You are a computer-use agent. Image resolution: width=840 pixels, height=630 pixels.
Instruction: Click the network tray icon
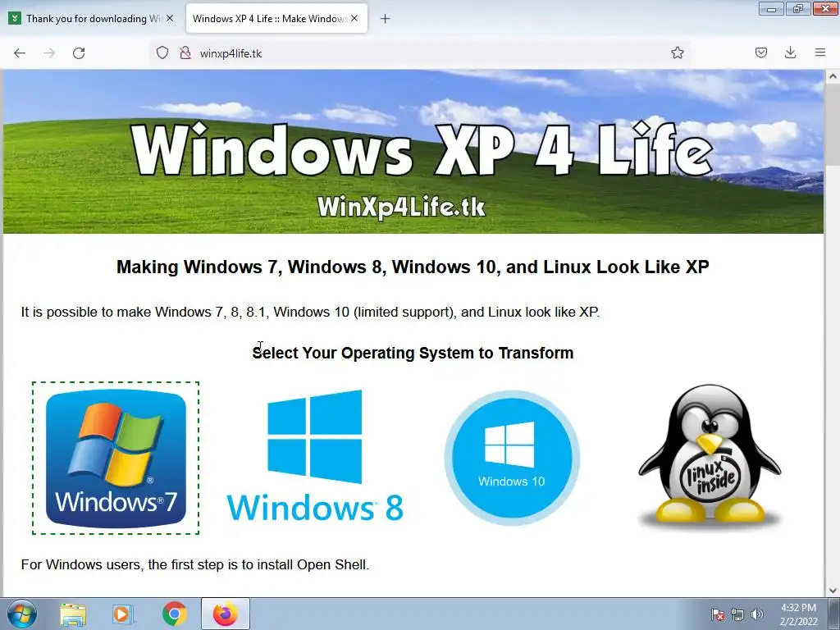click(737, 614)
